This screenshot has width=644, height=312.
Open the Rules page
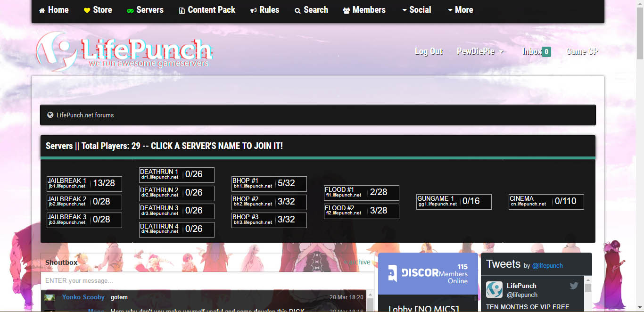click(264, 10)
